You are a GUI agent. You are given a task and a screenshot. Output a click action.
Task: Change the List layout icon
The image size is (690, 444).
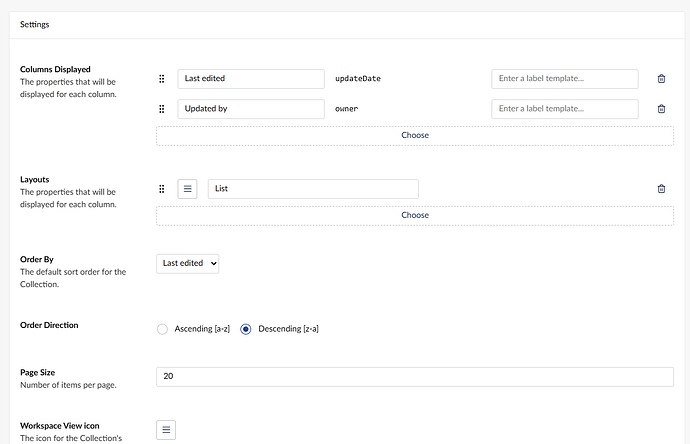(187, 189)
